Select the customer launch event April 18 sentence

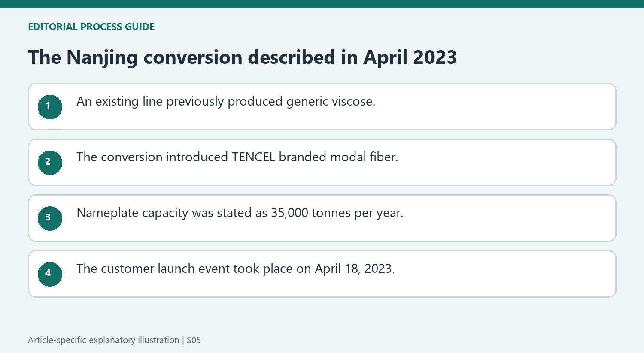pyautogui.click(x=236, y=269)
